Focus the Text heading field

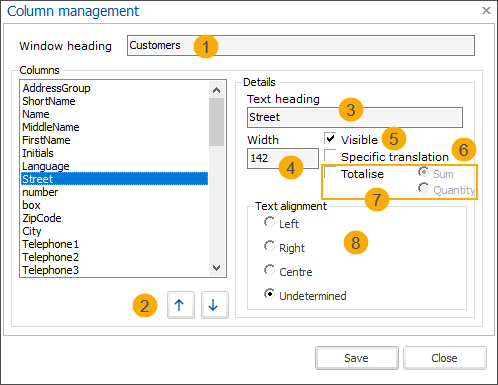pyautogui.click(x=355, y=117)
